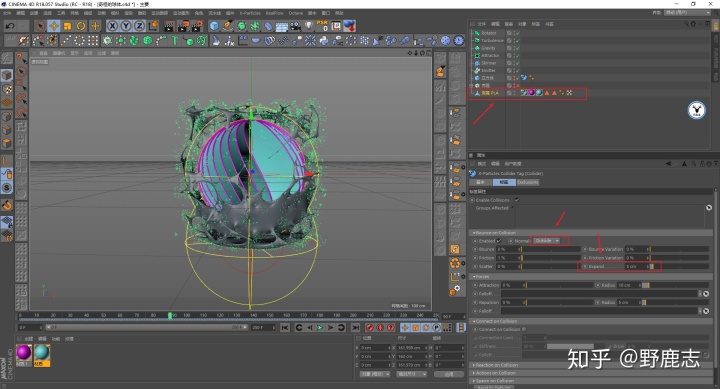Go to end of animation
This screenshot has width=720, height=389.
coord(355,327)
